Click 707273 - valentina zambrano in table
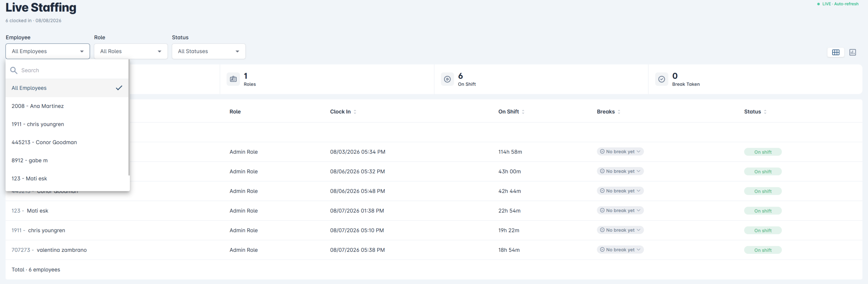The width and height of the screenshot is (868, 284). click(49, 250)
